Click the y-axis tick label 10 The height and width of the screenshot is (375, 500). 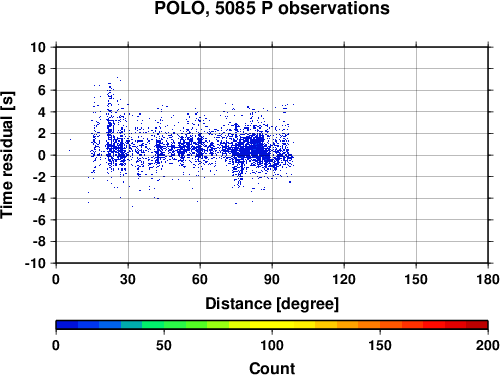coord(38,47)
